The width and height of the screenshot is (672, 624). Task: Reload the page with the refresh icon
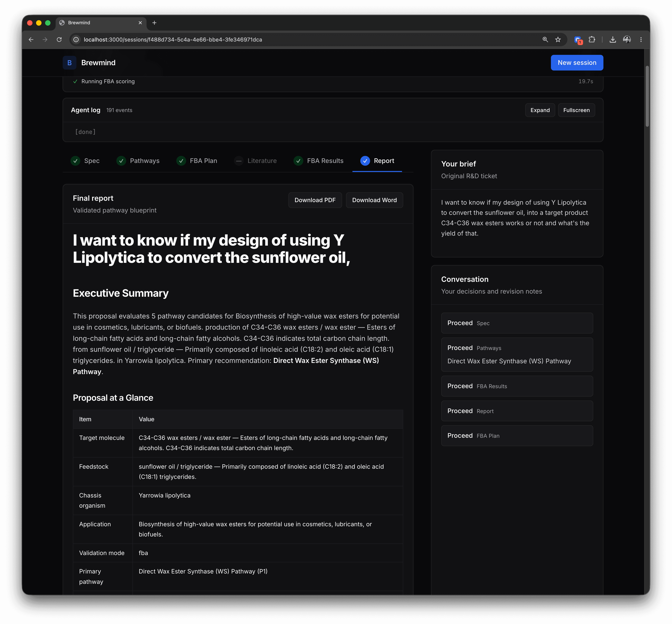coord(59,40)
